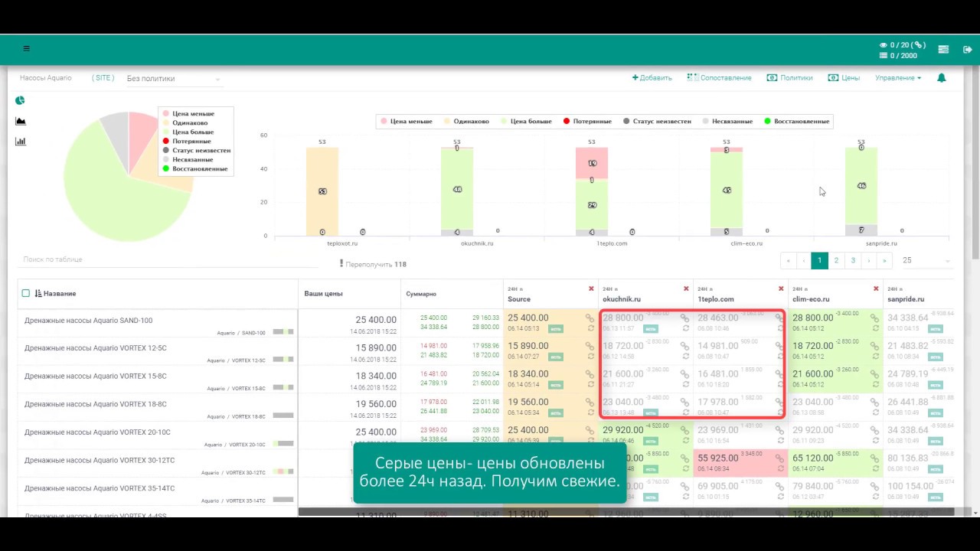The image size is (980, 551).
Task: Open the hamburger sidebar menu
Action: pos(27,48)
